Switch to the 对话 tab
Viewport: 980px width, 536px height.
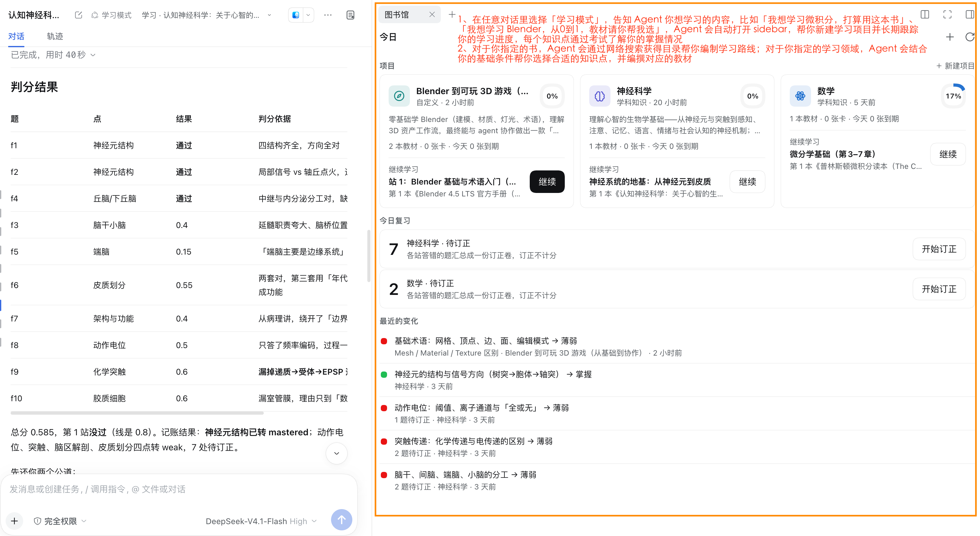tap(16, 36)
